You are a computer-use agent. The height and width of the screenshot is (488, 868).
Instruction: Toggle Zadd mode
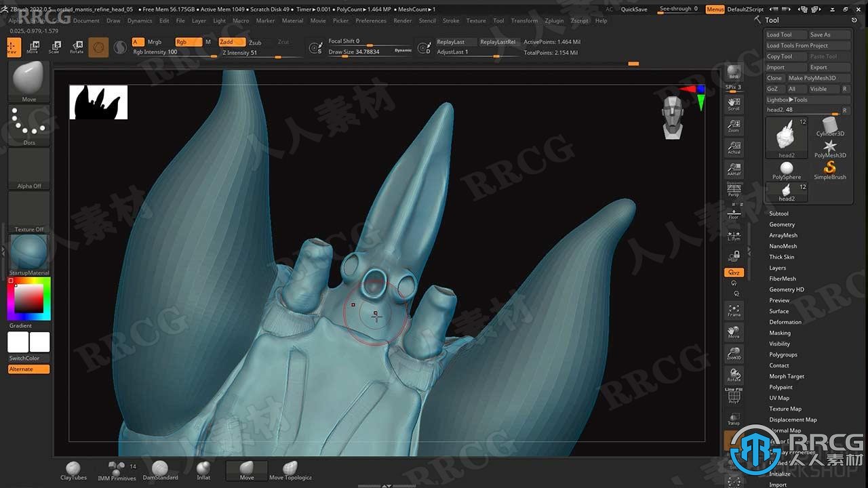pos(232,42)
